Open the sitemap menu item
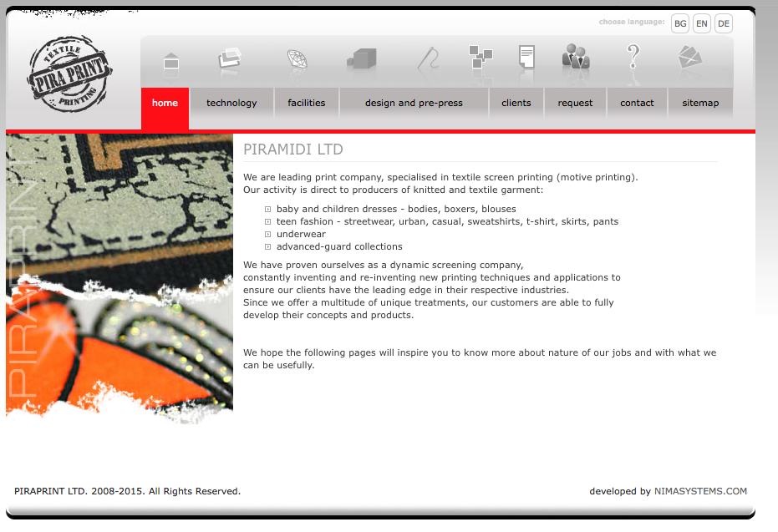This screenshot has height=532, width=778. (700, 104)
